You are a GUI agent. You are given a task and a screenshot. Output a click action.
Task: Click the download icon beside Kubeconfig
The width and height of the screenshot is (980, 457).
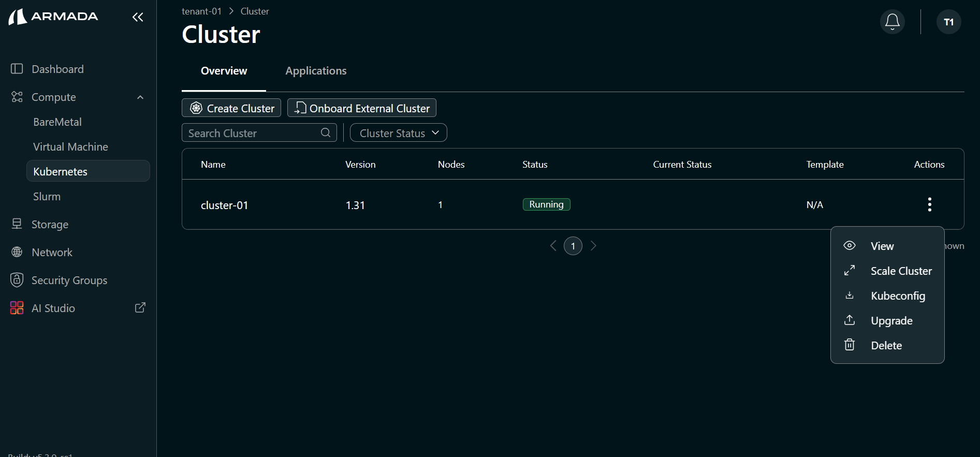[x=850, y=295]
